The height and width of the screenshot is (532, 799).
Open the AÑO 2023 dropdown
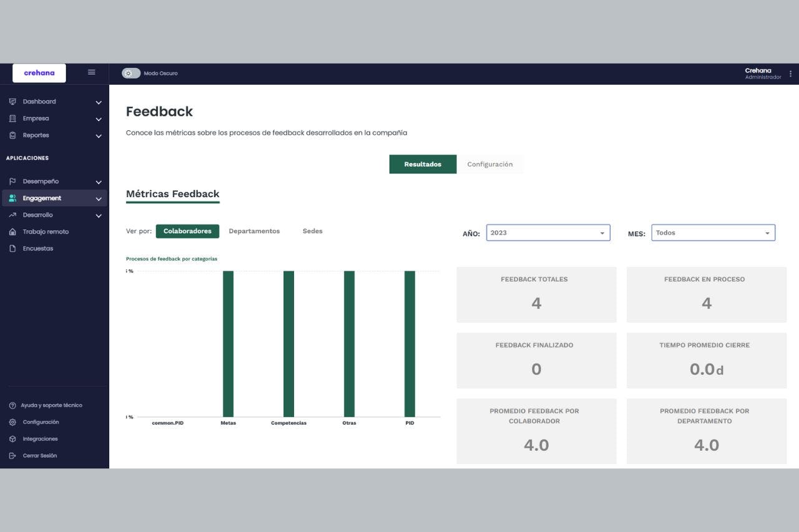point(548,233)
